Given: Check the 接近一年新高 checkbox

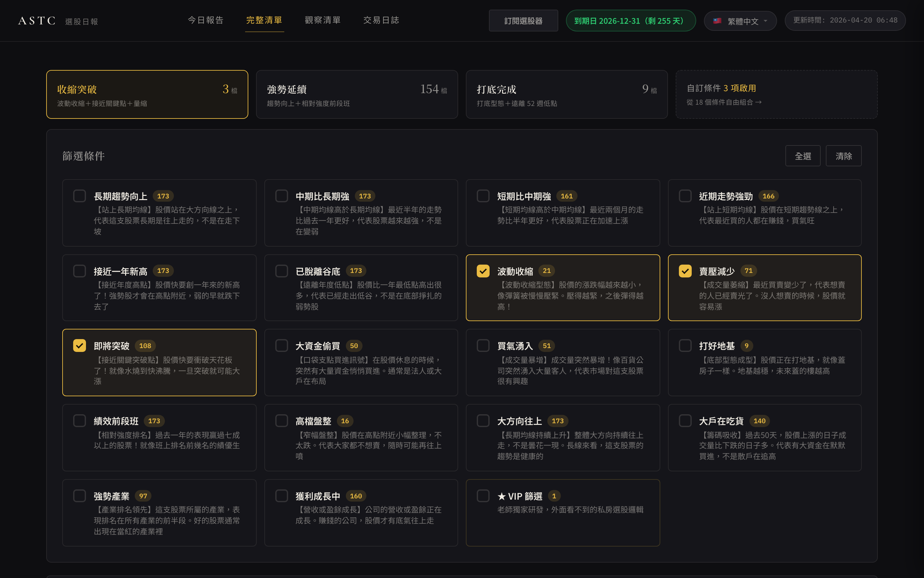Looking at the screenshot, I should point(80,271).
